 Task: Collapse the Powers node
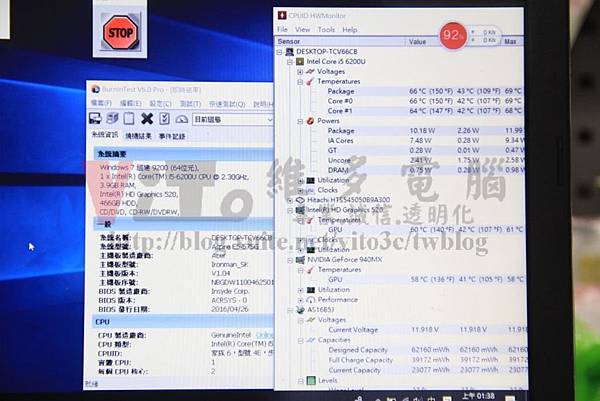[x=300, y=121]
